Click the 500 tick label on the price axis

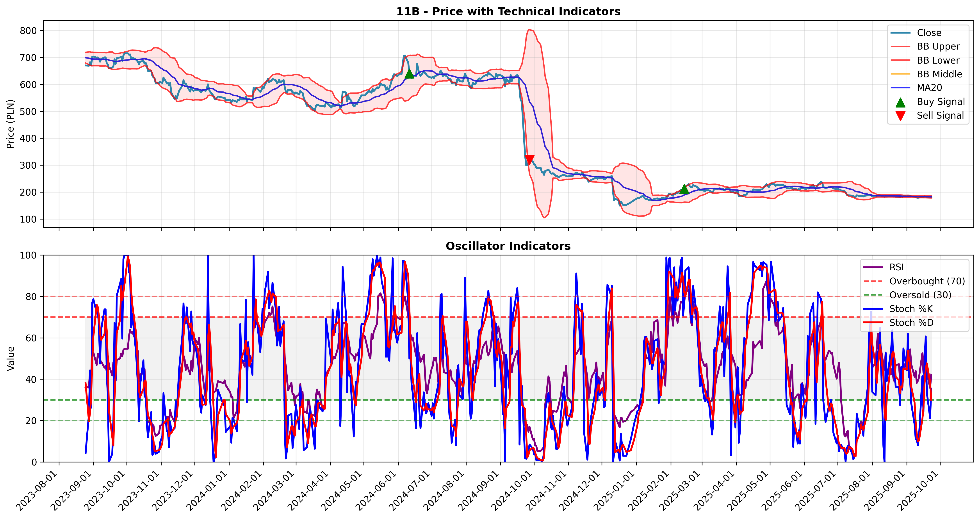click(29, 111)
